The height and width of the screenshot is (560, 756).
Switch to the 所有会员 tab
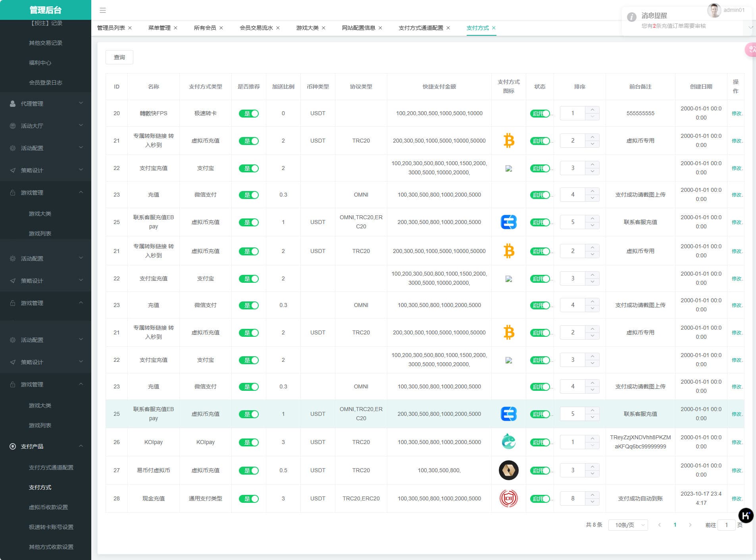pos(205,28)
